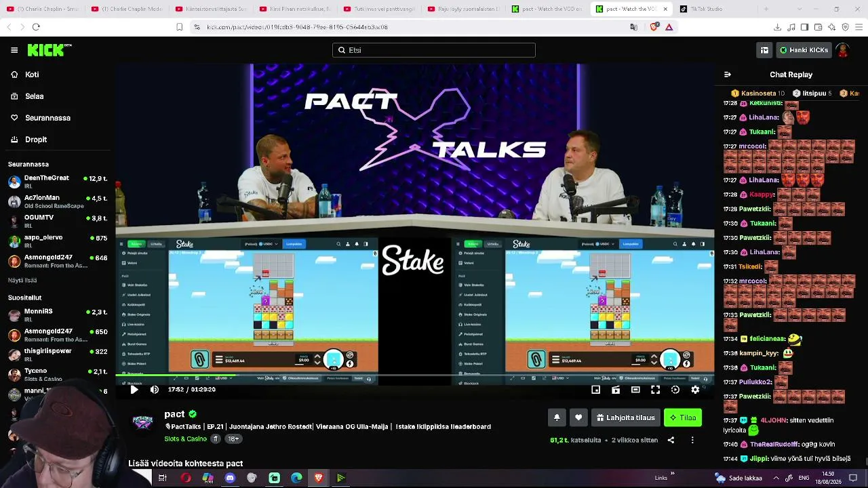The image size is (868, 488).
Task: Open Ac7ionMan channel in sidebar
Action: (58, 201)
